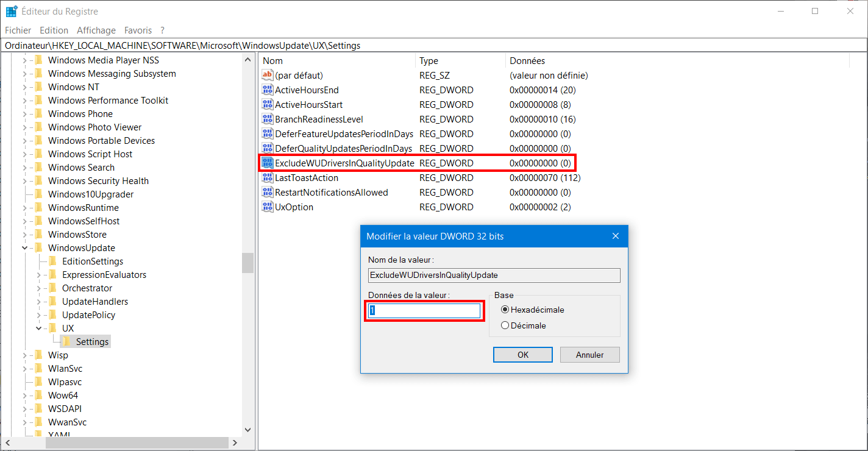Click the tree horizontal scrollbar right arrow
The height and width of the screenshot is (451, 868).
pyautogui.click(x=235, y=442)
